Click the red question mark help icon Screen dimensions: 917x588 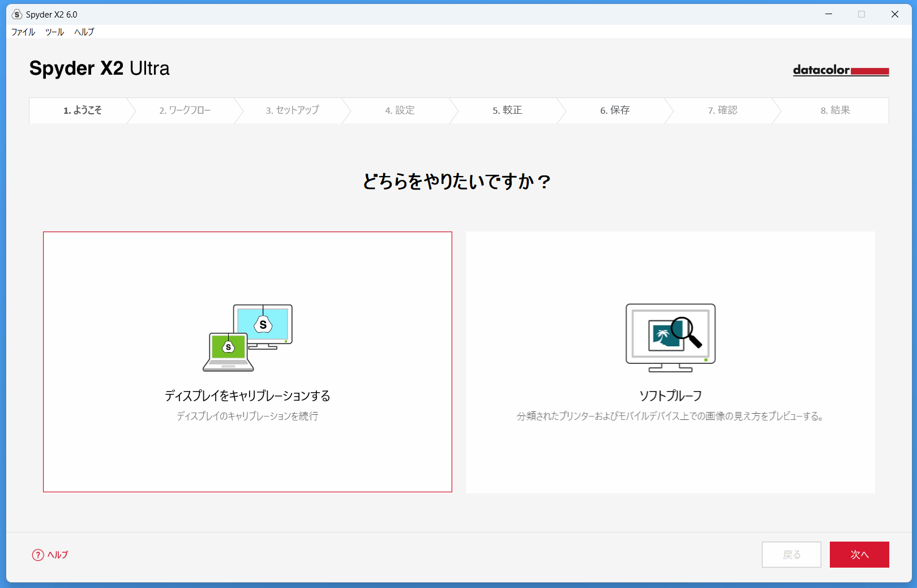(38, 555)
